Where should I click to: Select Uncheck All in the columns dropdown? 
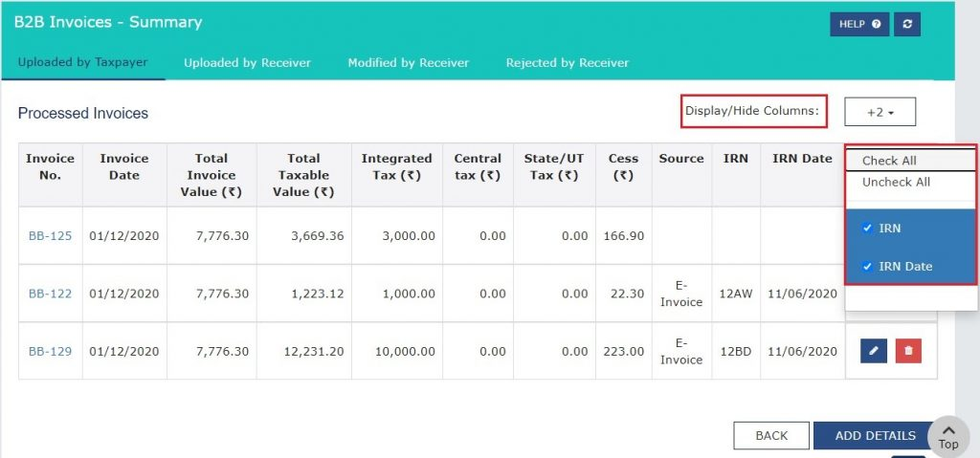[896, 182]
